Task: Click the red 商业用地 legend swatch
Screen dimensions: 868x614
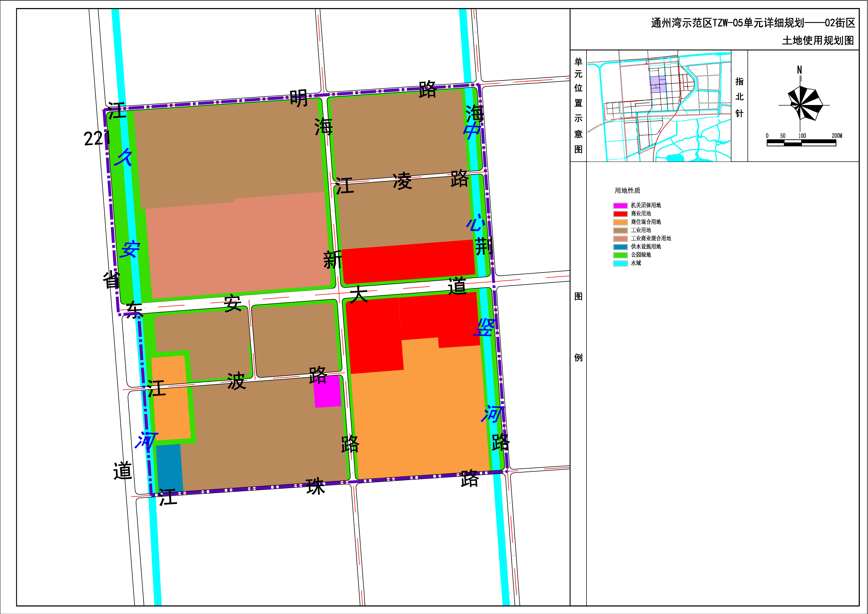Action: [x=620, y=214]
